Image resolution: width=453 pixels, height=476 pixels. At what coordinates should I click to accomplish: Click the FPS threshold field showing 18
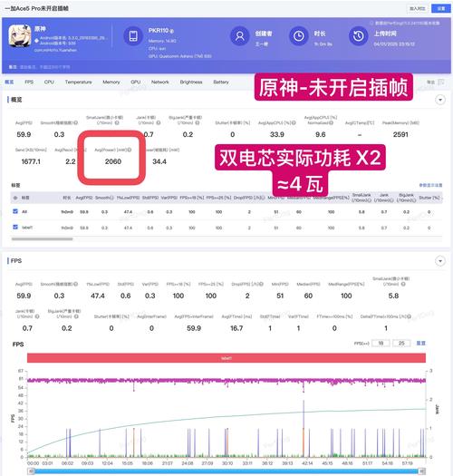pyautogui.click(x=381, y=343)
